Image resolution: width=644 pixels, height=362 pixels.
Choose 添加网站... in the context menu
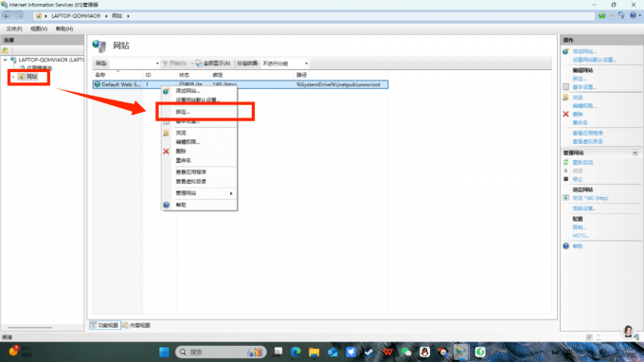pyautogui.click(x=188, y=91)
